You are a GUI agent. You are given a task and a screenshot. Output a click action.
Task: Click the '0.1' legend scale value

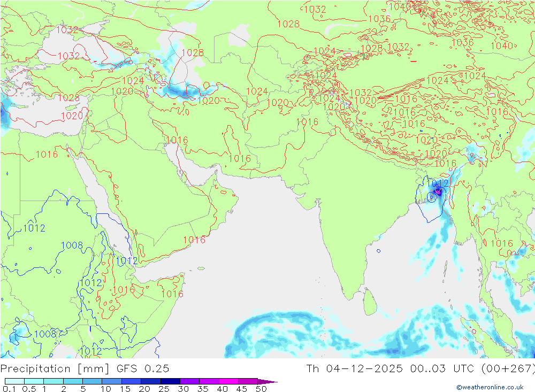(9, 389)
